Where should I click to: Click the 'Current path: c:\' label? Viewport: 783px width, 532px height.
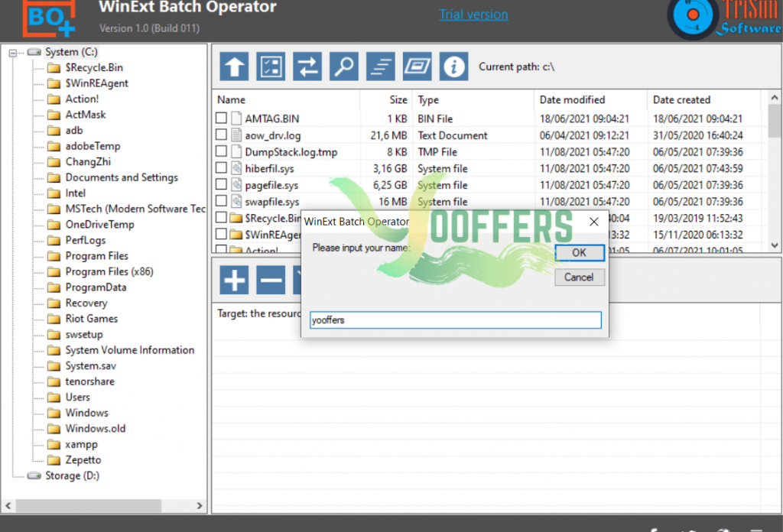[516, 66]
